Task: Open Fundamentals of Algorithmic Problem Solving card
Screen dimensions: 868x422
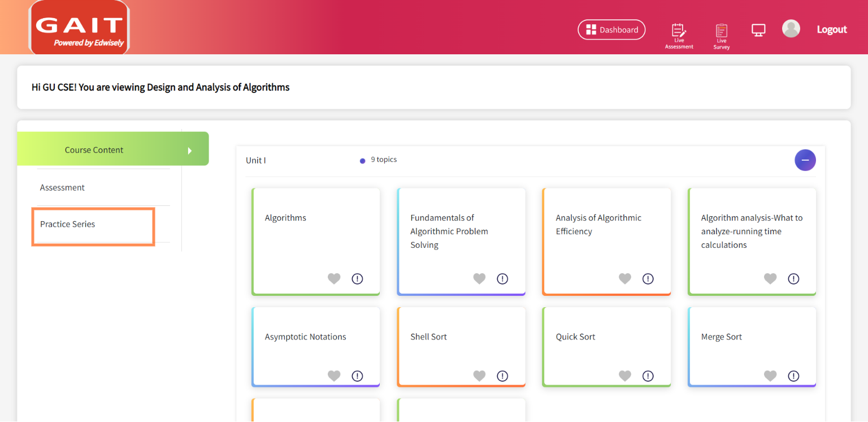Action: 461,242
